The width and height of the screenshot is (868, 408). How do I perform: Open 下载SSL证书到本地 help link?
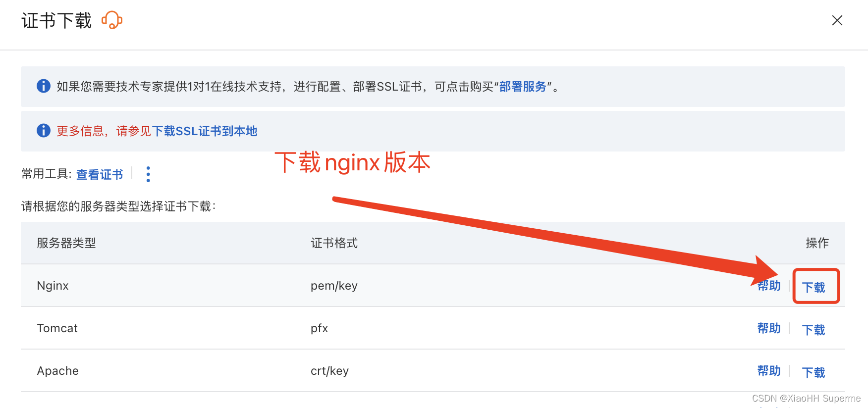coord(205,131)
